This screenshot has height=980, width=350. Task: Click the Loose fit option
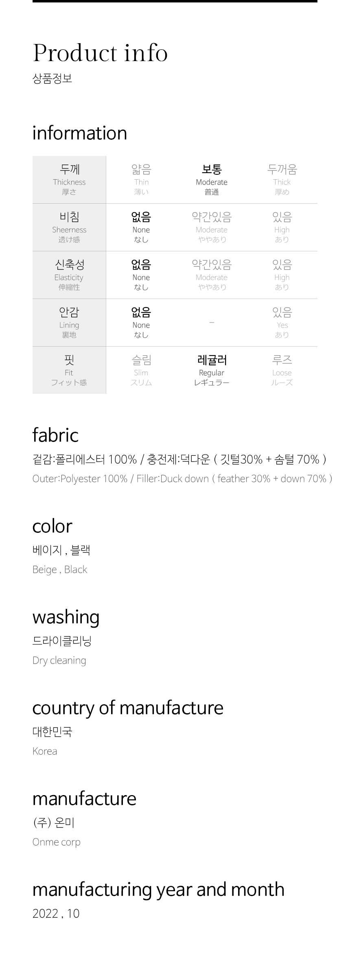(282, 370)
